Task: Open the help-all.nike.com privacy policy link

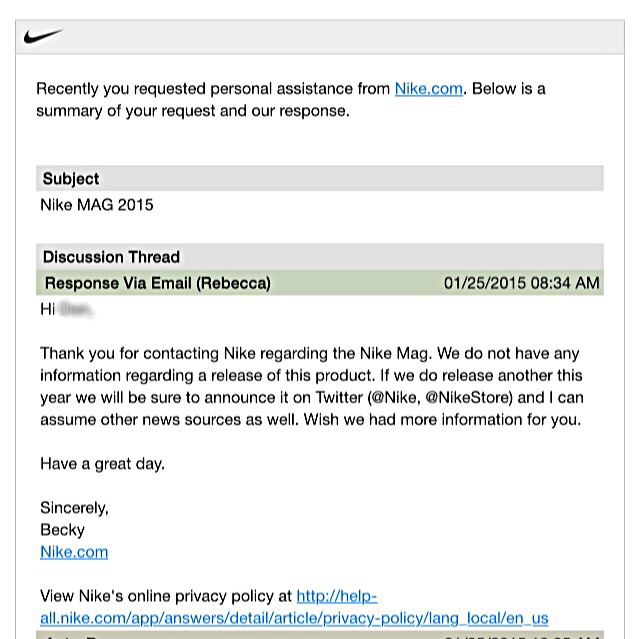Action: click(294, 607)
